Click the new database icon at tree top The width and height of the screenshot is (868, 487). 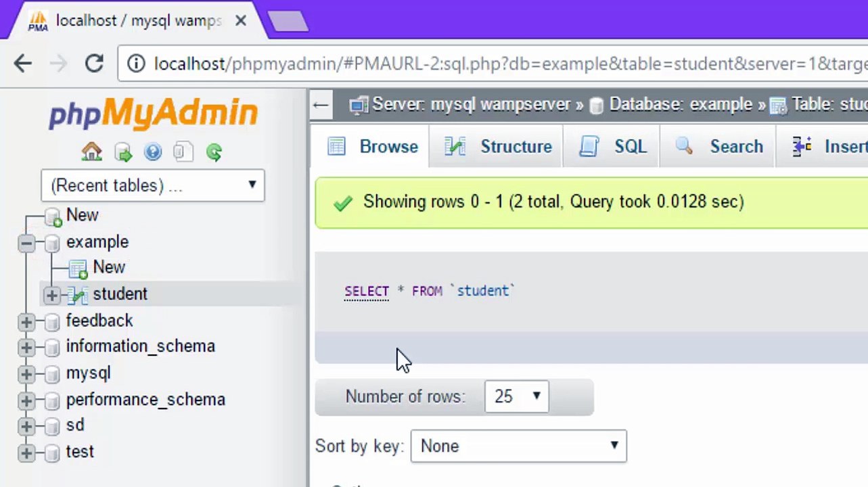(53, 217)
